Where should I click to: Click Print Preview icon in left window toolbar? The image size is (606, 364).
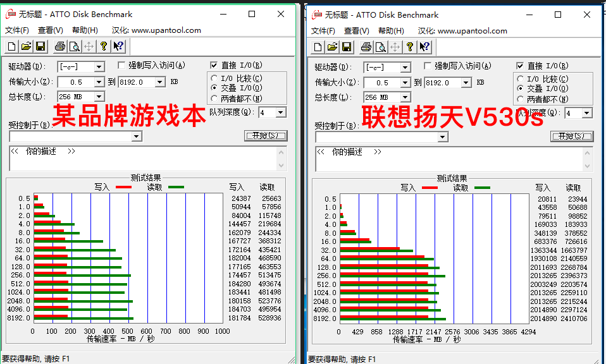(74, 47)
